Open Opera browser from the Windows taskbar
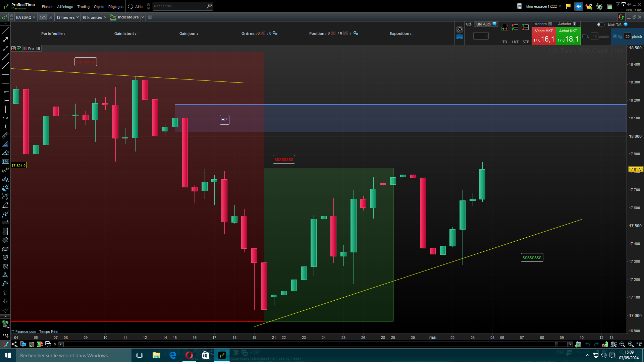 [189, 355]
